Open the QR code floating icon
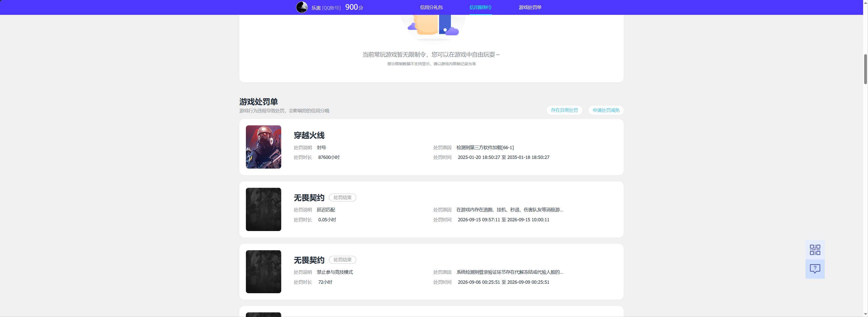868x317 pixels. pos(815,250)
